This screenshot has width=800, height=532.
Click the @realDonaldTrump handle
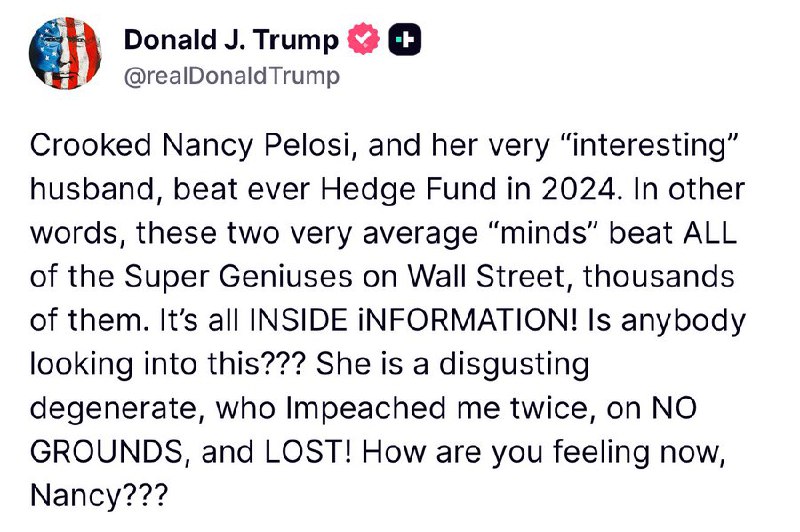(x=232, y=77)
